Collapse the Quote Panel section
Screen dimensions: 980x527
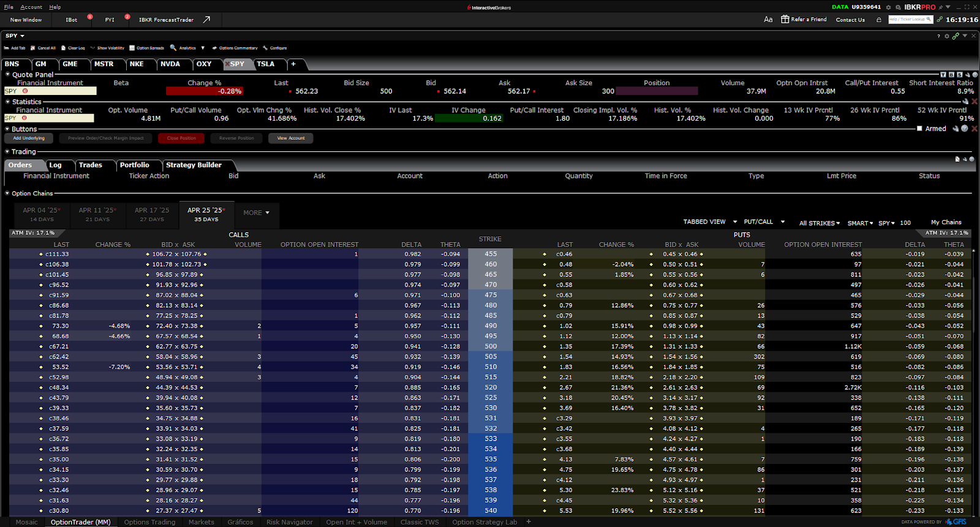point(7,75)
